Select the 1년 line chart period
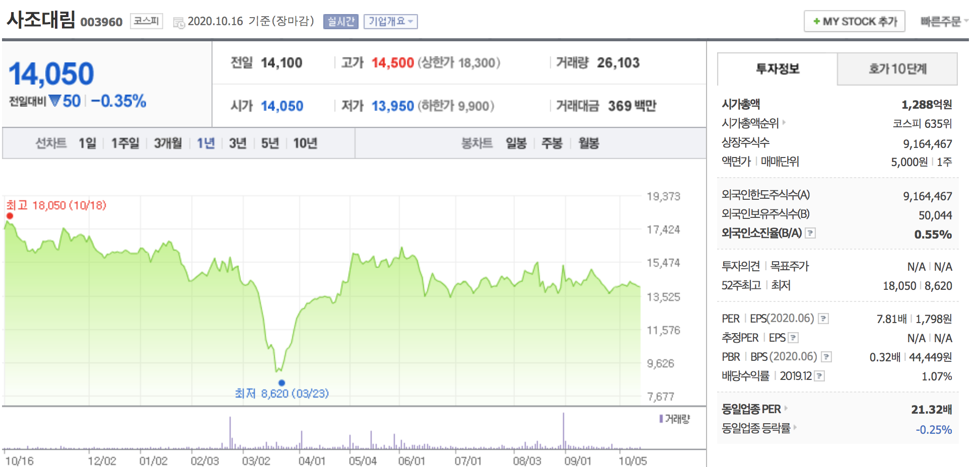The width and height of the screenshot is (980, 467). tap(205, 143)
